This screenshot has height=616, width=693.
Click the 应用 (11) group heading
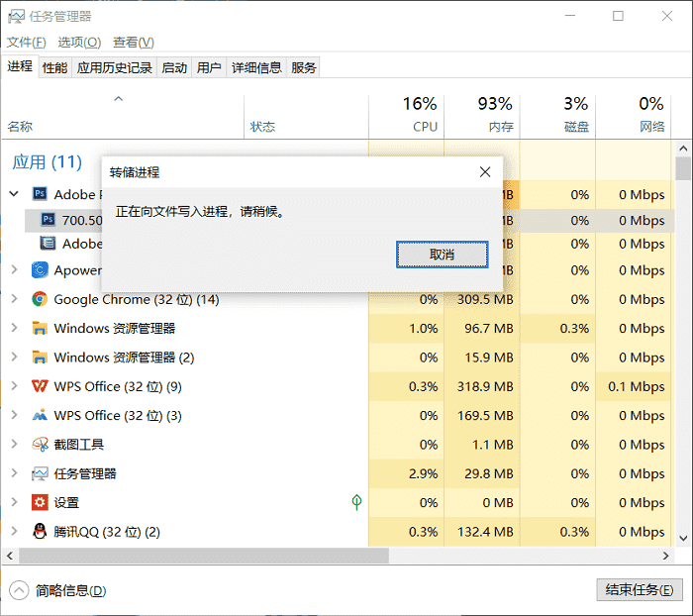click(47, 161)
